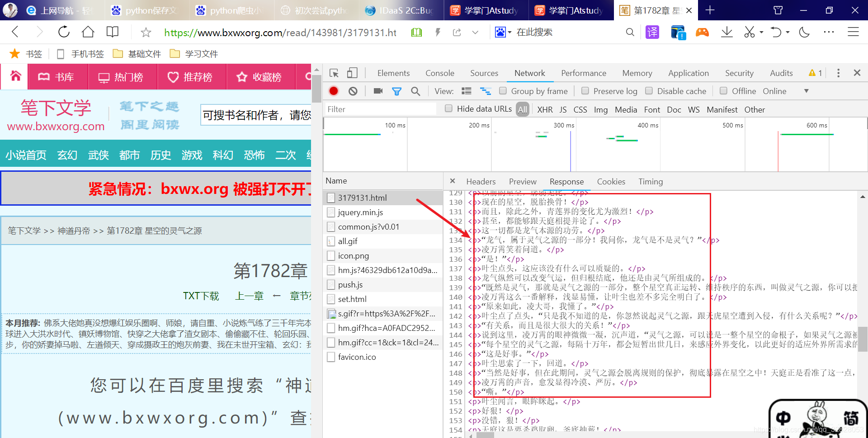Click the capture screenshots camera icon

click(378, 91)
